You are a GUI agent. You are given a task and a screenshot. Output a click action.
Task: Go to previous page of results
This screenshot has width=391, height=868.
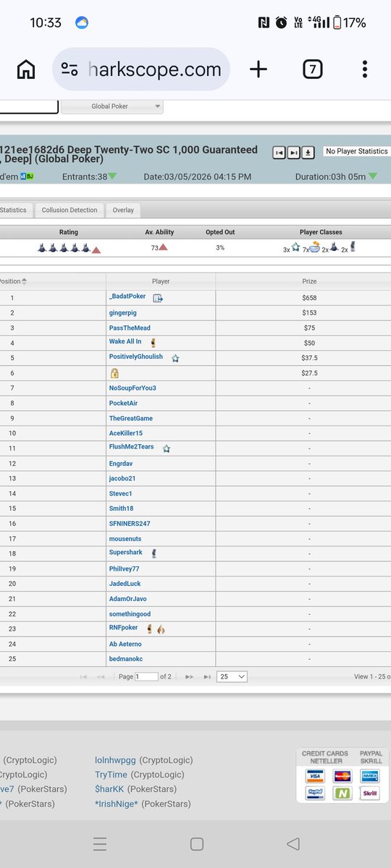pyautogui.click(x=101, y=676)
